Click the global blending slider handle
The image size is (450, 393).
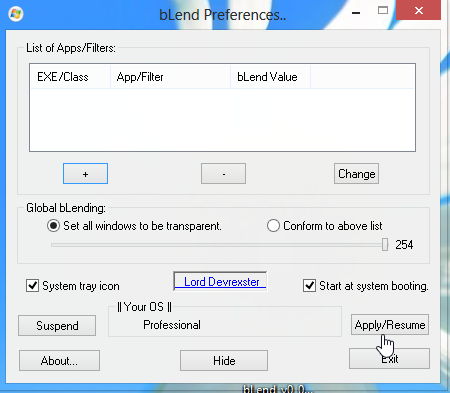pos(385,244)
